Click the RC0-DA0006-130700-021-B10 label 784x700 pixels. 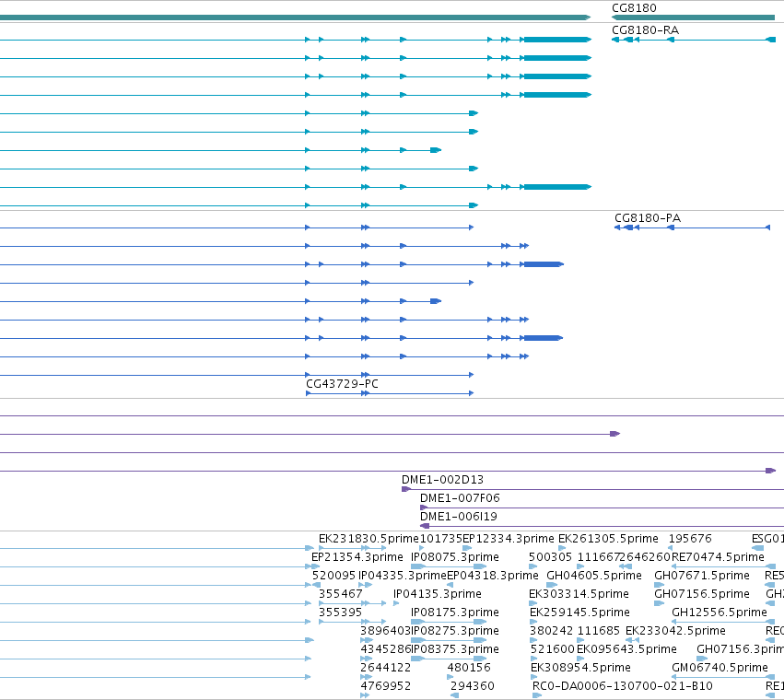623,687
